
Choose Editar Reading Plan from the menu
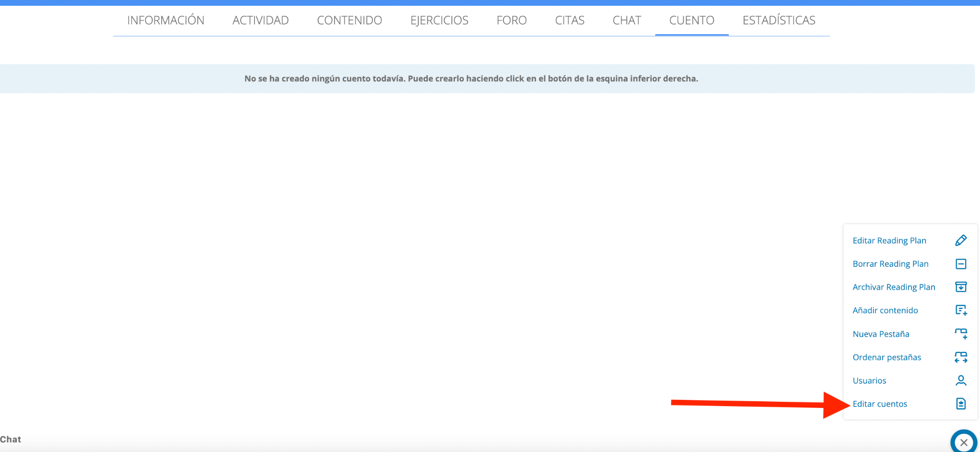pyautogui.click(x=889, y=240)
